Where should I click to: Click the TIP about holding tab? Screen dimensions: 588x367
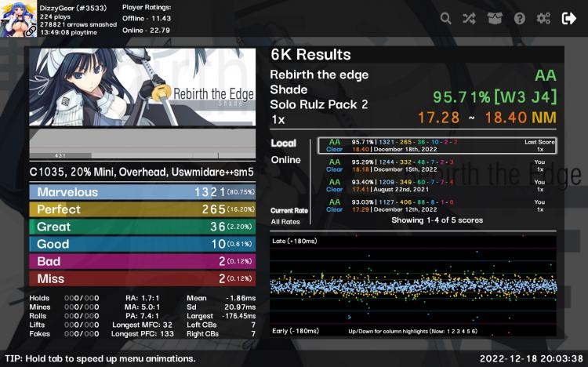[100, 358]
